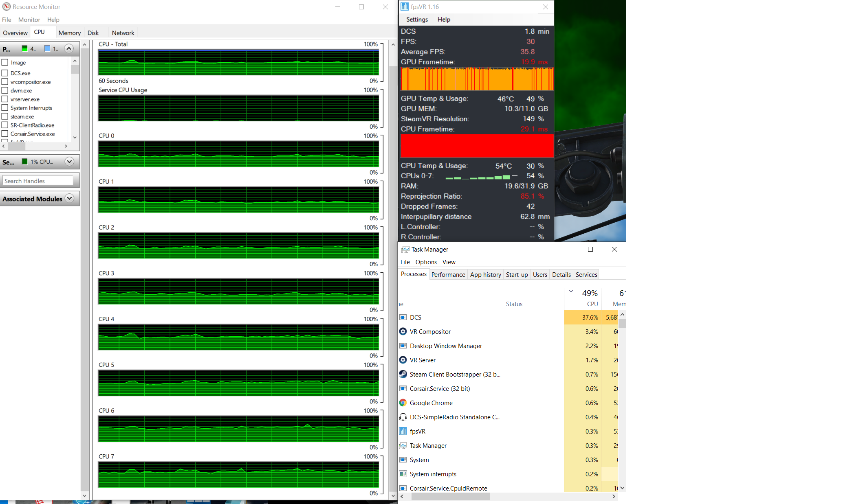Select the DCS 37.6% CPU value cell

coord(583,317)
